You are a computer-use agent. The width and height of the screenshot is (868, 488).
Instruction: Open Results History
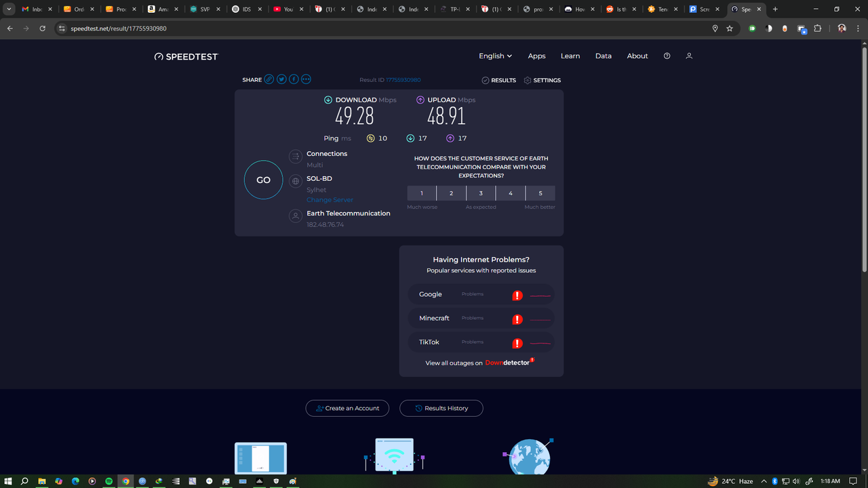[441, 408]
